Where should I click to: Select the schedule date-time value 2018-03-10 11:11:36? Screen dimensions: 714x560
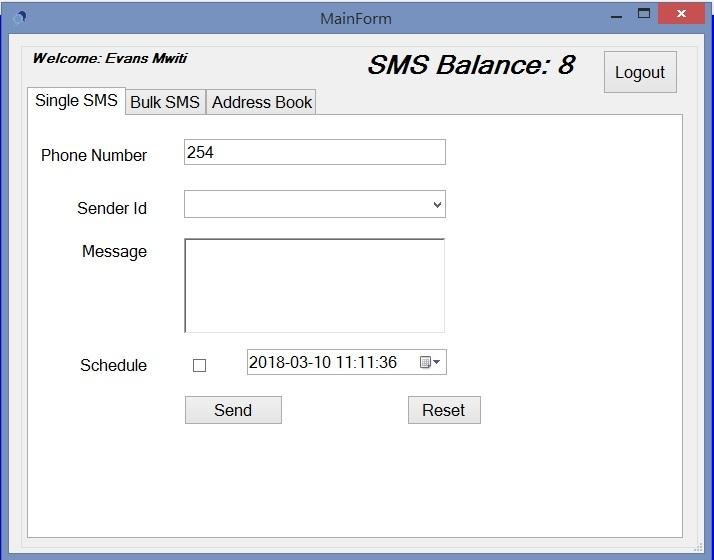323,362
